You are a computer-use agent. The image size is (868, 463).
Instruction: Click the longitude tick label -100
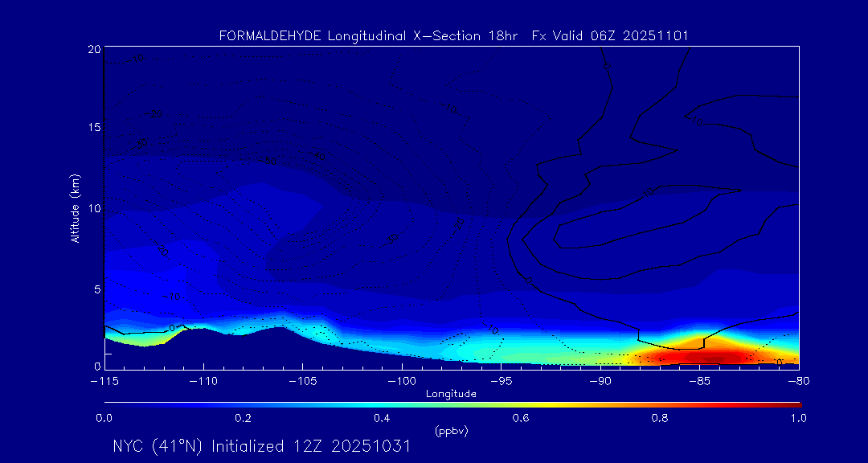point(401,383)
